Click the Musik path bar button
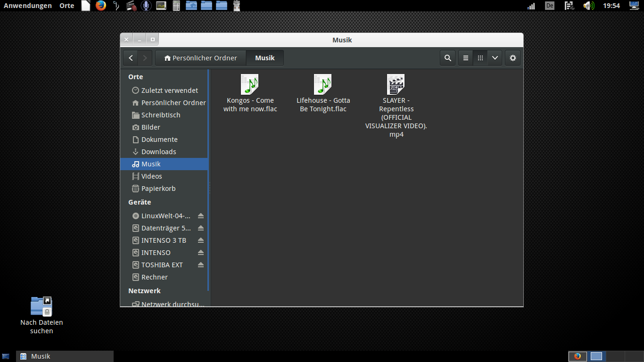644x362 pixels. [x=265, y=58]
